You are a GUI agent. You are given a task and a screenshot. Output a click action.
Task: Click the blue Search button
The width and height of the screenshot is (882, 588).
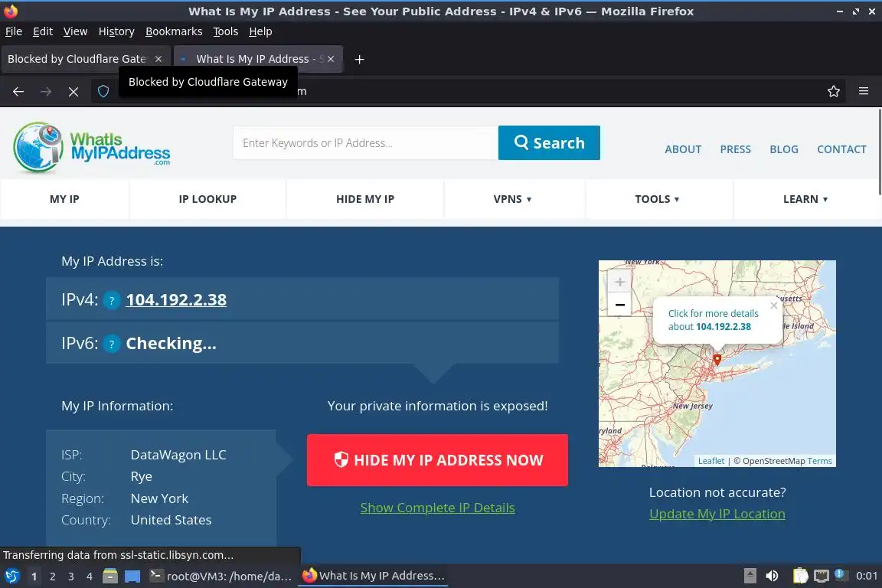click(549, 143)
